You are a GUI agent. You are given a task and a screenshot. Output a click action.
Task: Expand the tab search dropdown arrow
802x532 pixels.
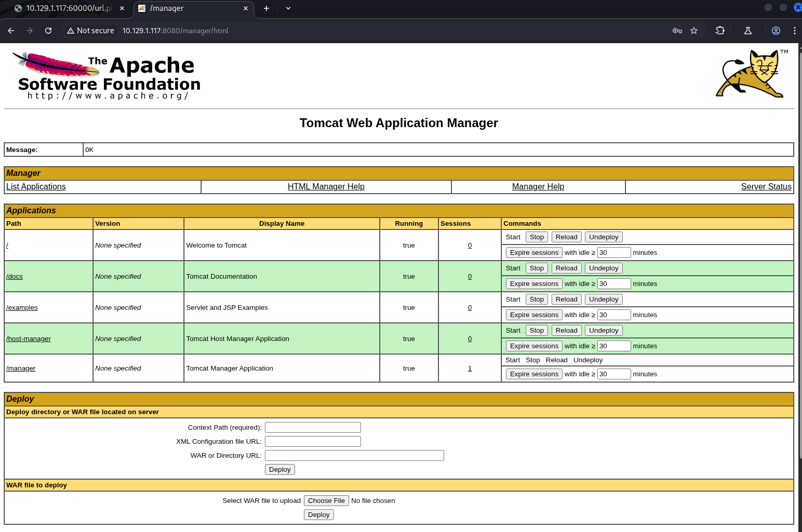pos(288,8)
